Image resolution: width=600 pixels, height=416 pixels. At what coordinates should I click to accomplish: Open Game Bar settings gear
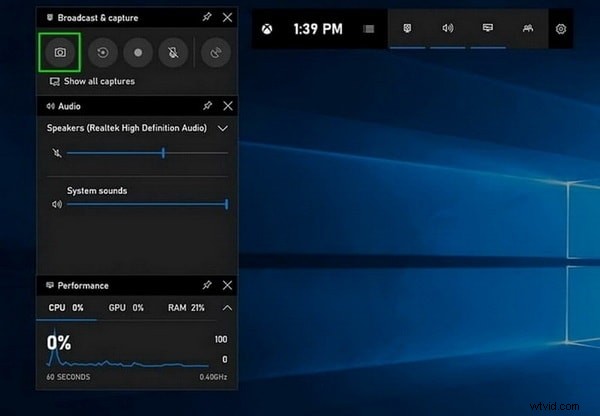pyautogui.click(x=561, y=29)
